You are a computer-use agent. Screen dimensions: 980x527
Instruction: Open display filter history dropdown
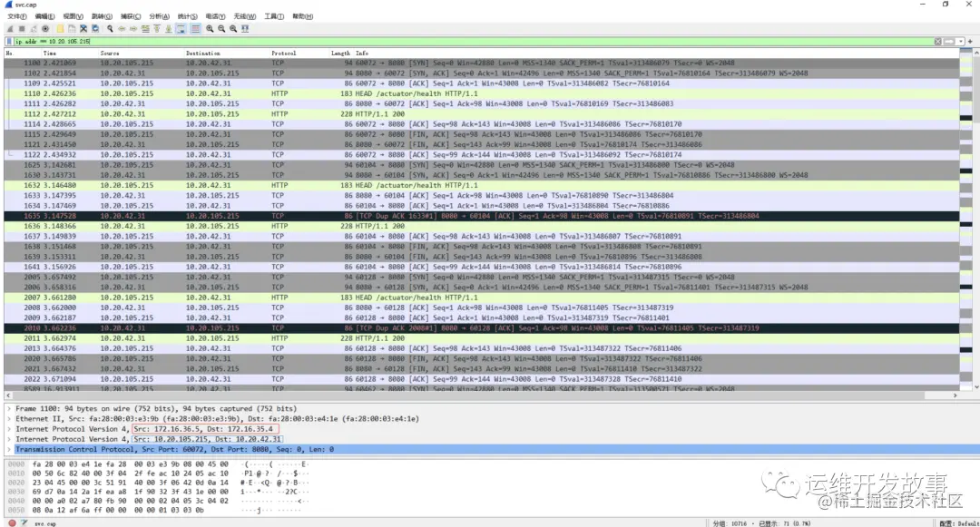click(x=959, y=41)
